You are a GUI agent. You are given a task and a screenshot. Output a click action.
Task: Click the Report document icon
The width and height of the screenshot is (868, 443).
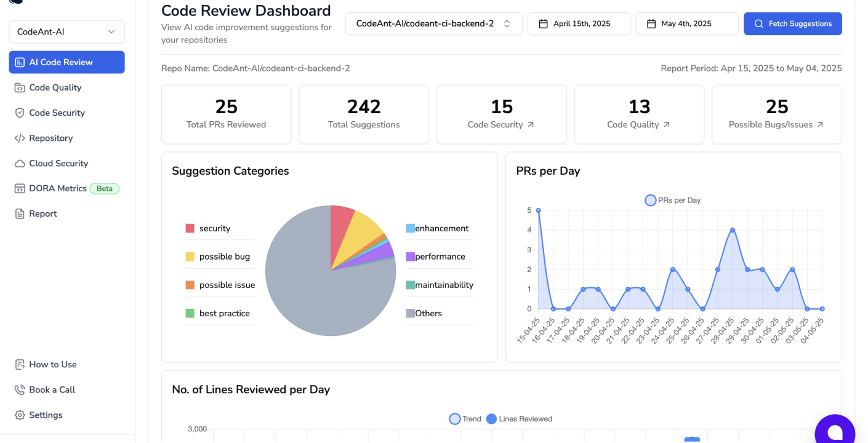click(x=20, y=214)
